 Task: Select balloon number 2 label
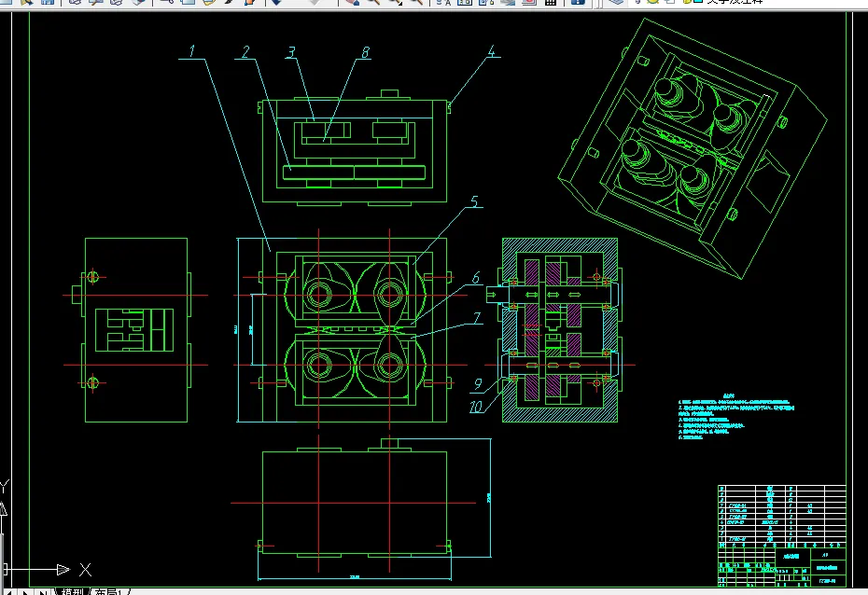click(x=245, y=52)
